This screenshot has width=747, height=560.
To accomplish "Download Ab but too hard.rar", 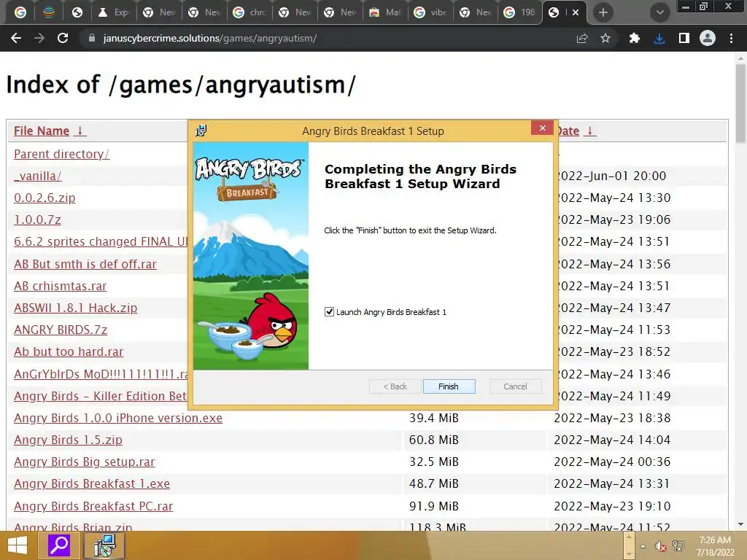I will (69, 352).
